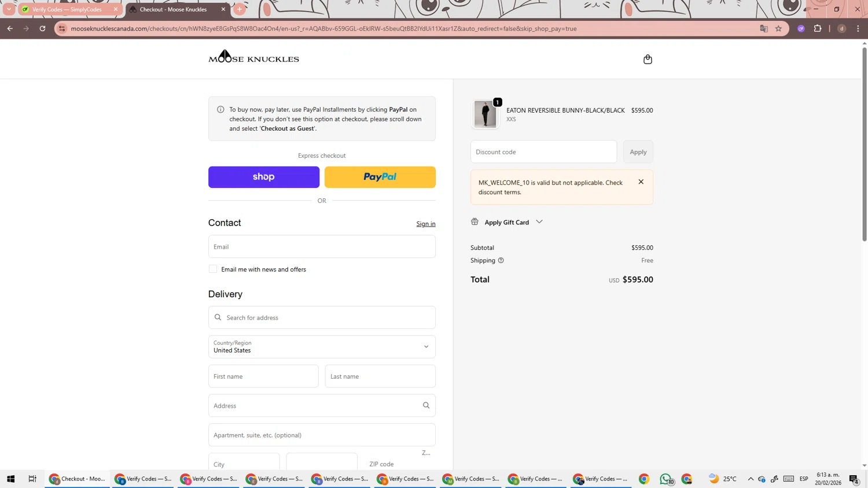
Task: Open the weather widget showing 25°C
Action: tap(723, 479)
